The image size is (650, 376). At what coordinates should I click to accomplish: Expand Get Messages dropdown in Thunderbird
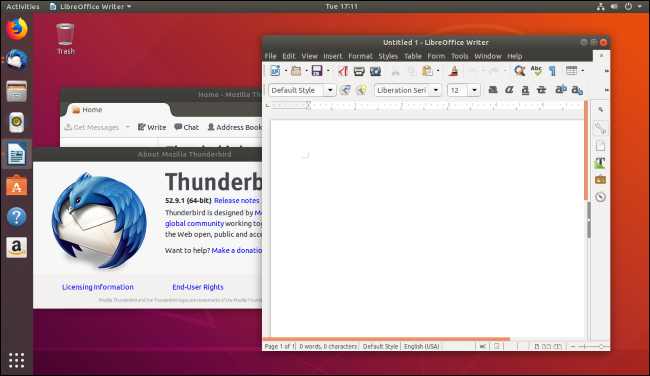coord(128,127)
